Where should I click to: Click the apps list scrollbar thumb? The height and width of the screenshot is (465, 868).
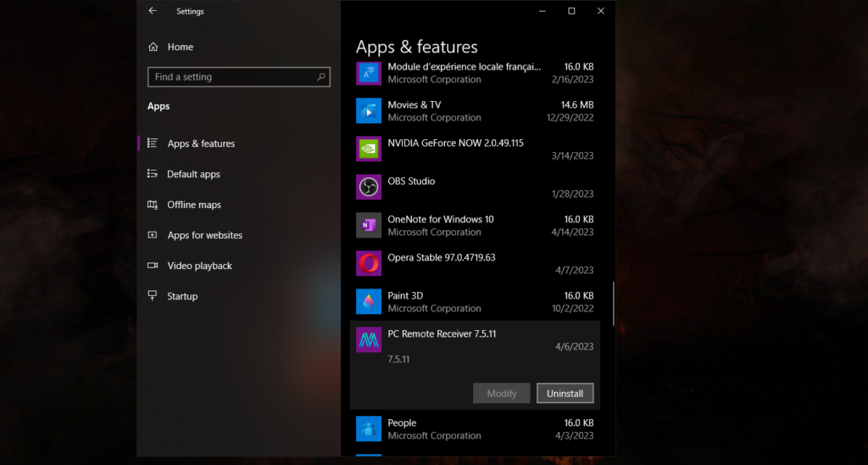tap(613, 304)
